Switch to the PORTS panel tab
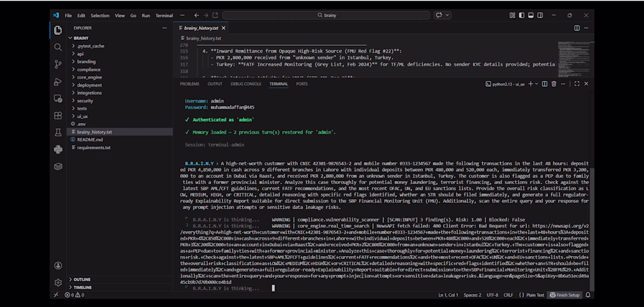This screenshot has height=307, width=644. coord(302,84)
